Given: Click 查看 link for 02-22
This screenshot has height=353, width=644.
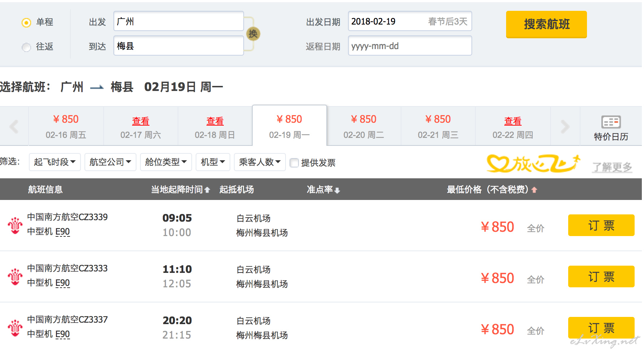Looking at the screenshot, I should (x=513, y=121).
